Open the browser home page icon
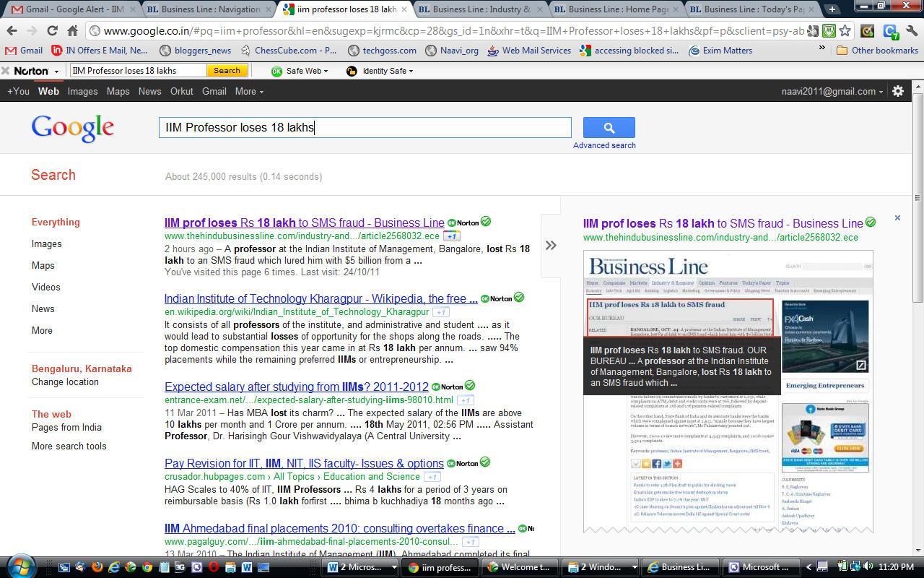This screenshot has width=924, height=578. [72, 31]
